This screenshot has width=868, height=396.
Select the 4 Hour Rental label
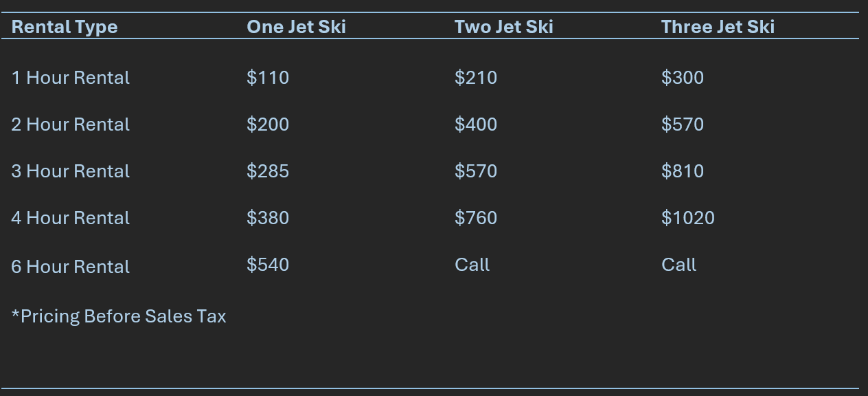pyautogui.click(x=71, y=218)
